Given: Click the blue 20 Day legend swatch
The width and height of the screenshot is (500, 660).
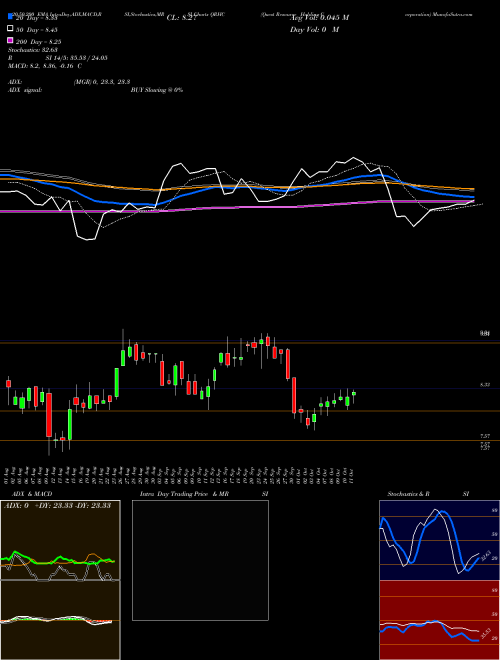Looking at the screenshot, I should [x=10, y=17].
